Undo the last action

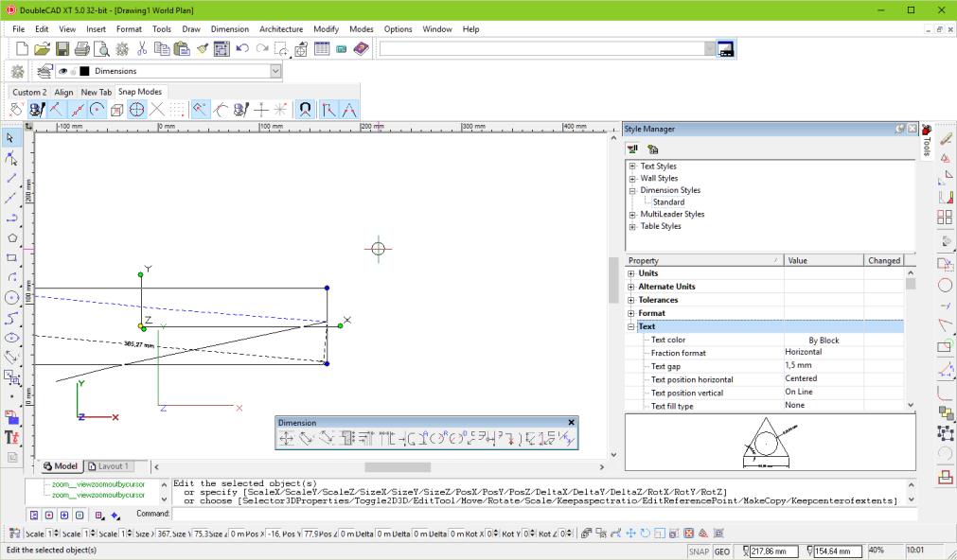point(242,49)
